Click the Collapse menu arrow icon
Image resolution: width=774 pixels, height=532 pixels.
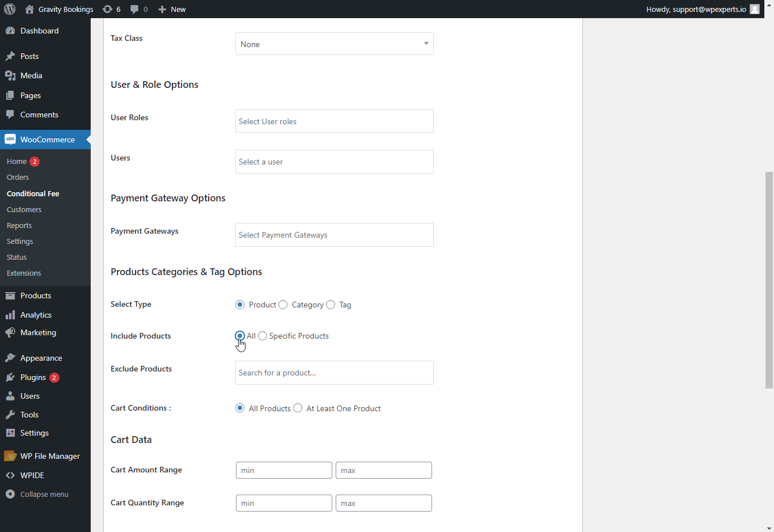point(10,494)
